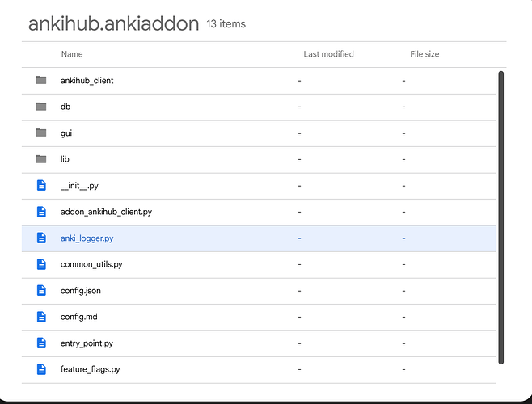Click the config.json file icon

click(41, 290)
